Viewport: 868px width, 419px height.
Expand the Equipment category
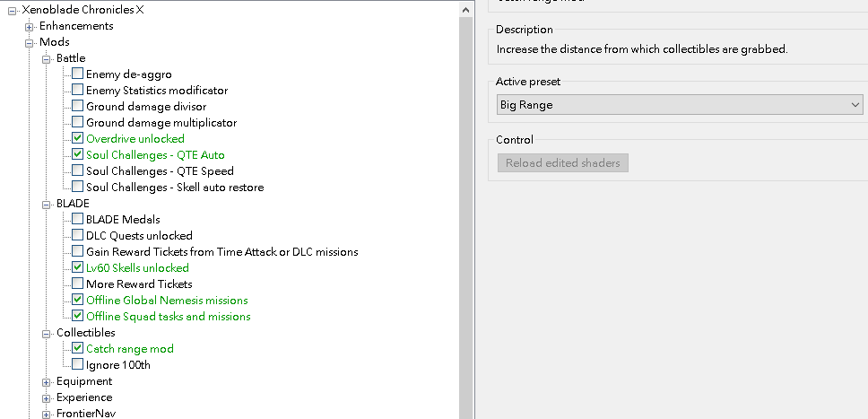click(x=47, y=382)
